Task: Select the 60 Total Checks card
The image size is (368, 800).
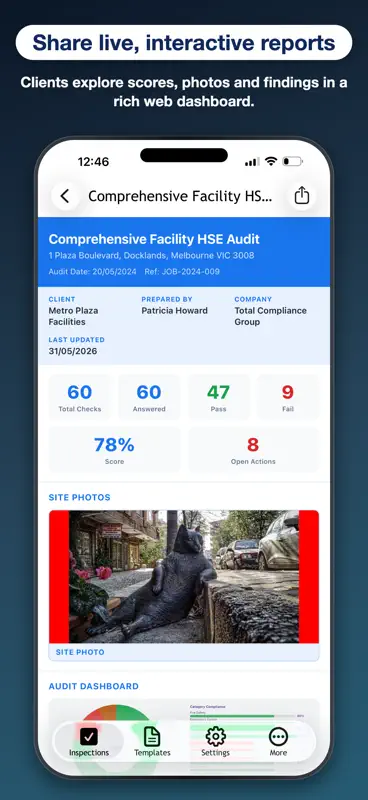Action: [x=80, y=397]
